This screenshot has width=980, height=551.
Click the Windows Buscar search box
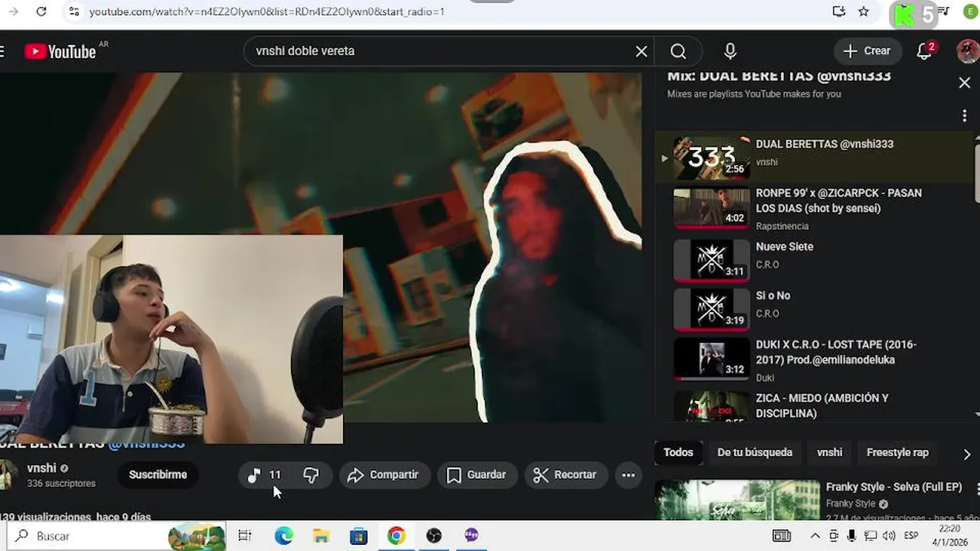point(115,536)
